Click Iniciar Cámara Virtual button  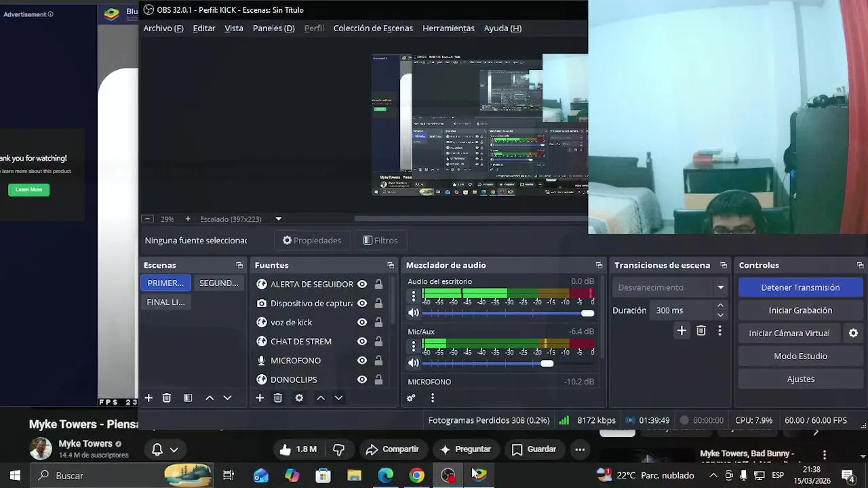pyautogui.click(x=789, y=333)
